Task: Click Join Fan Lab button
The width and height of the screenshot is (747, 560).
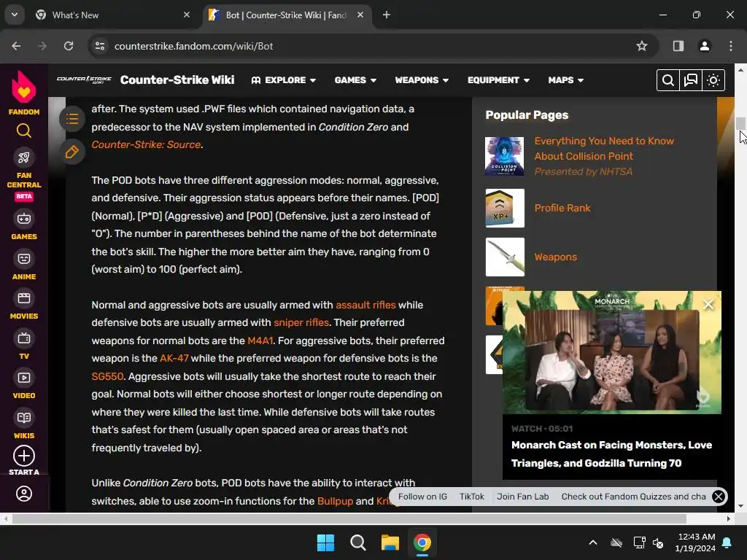Action: [x=522, y=496]
